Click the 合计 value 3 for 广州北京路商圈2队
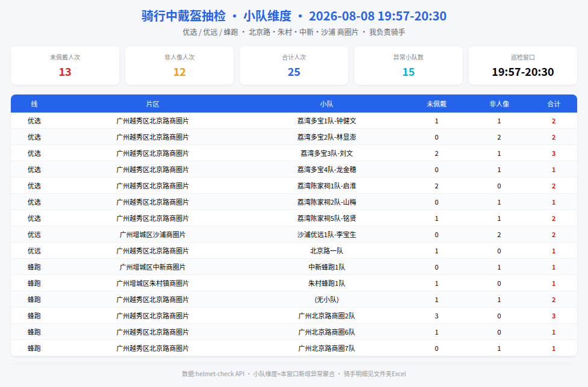 point(554,316)
